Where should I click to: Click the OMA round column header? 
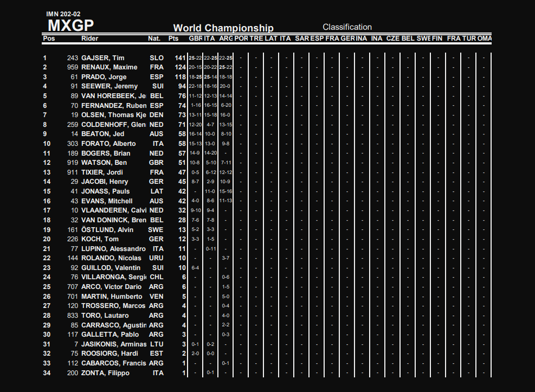point(485,38)
